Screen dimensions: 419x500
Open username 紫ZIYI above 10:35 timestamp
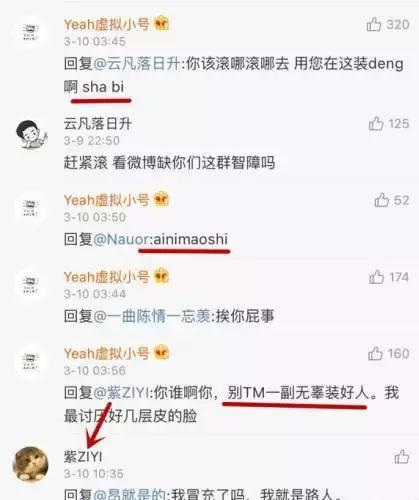tap(83, 456)
